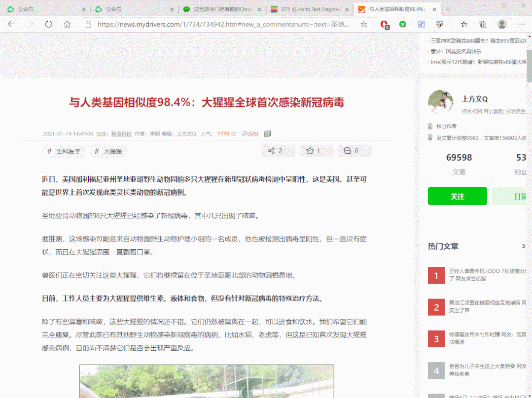The height and width of the screenshot is (398, 532).
Task: Click the address bar URL
Action: point(223,24)
